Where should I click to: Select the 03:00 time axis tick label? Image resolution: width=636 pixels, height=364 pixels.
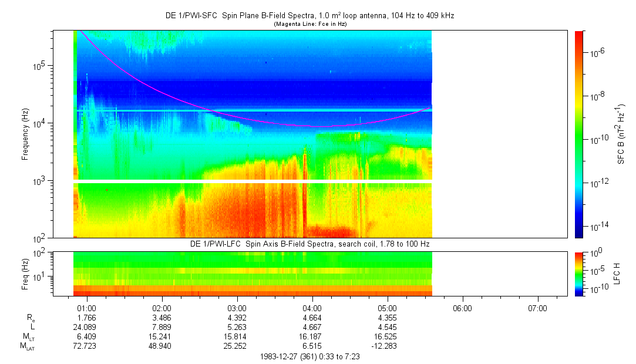click(237, 308)
